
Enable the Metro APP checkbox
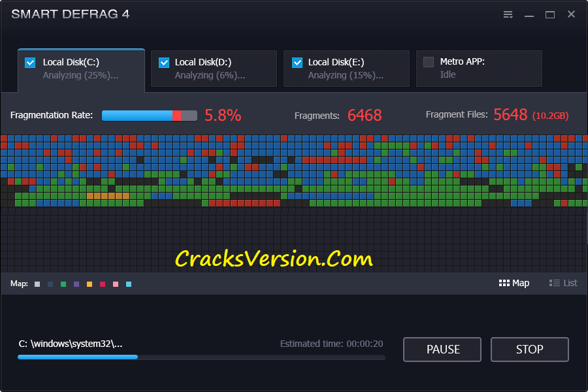[x=429, y=62]
